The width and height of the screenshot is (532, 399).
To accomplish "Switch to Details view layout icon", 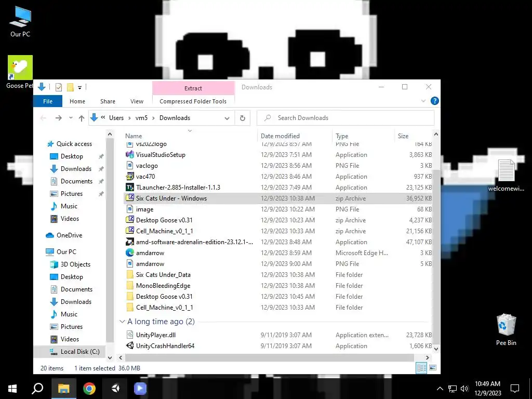I will 421,368.
